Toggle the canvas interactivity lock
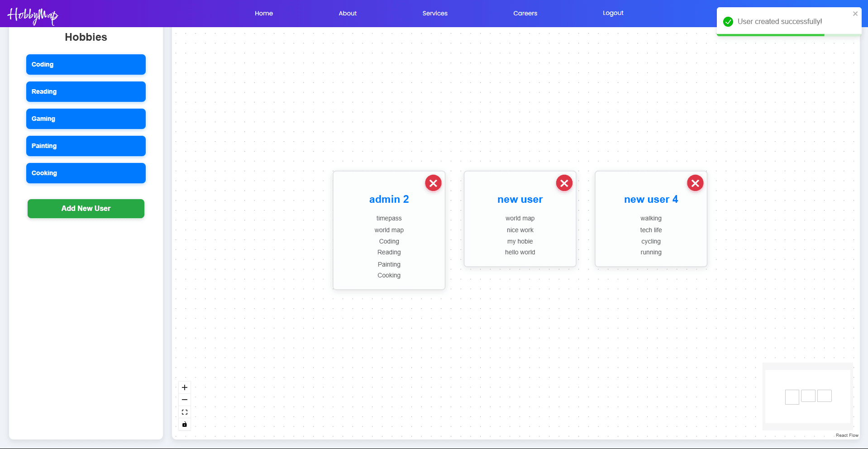The height and width of the screenshot is (449, 868). click(185, 424)
